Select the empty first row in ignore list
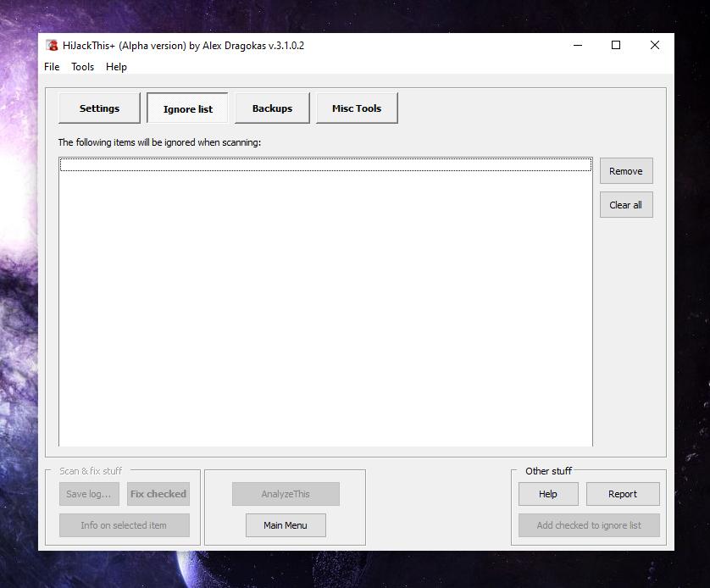The height and width of the screenshot is (588, 710). tap(325, 164)
